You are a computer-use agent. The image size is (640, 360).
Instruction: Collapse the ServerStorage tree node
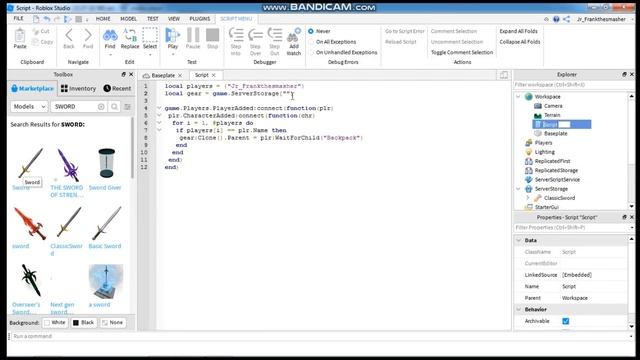[518, 189]
